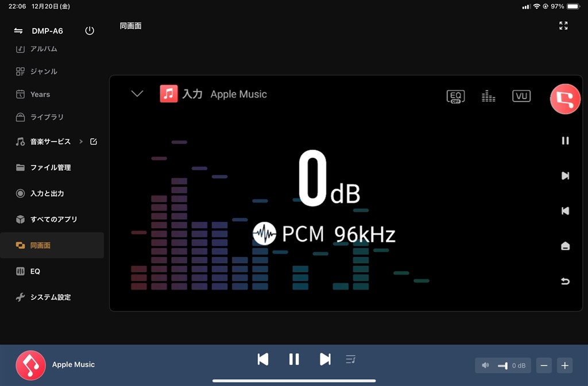Decrease volume with the minus button
The image size is (588, 386).
click(544, 365)
